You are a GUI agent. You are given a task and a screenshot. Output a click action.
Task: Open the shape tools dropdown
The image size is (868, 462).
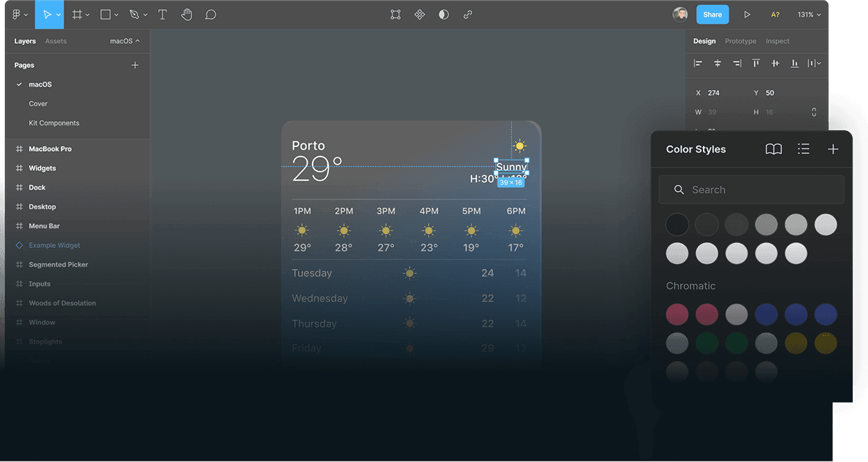point(116,14)
